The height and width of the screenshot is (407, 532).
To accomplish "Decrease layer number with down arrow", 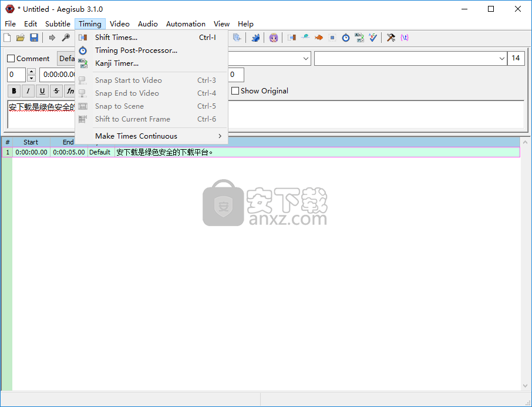I will point(31,79).
